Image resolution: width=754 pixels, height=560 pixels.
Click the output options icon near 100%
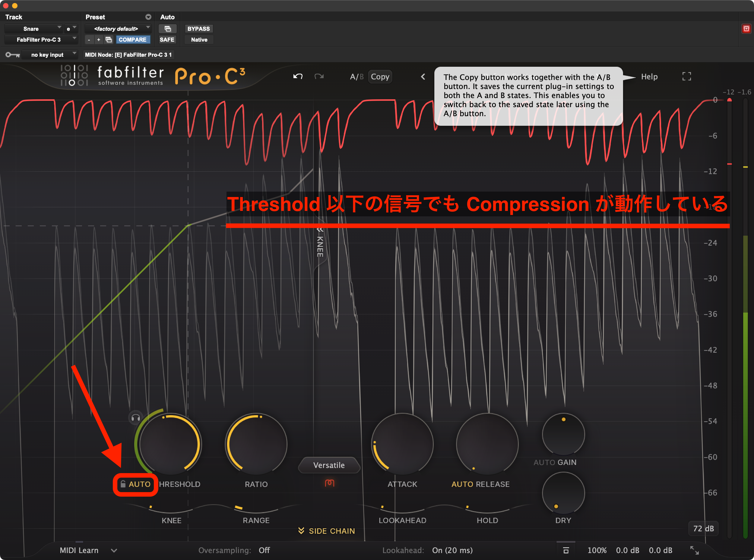(x=565, y=550)
